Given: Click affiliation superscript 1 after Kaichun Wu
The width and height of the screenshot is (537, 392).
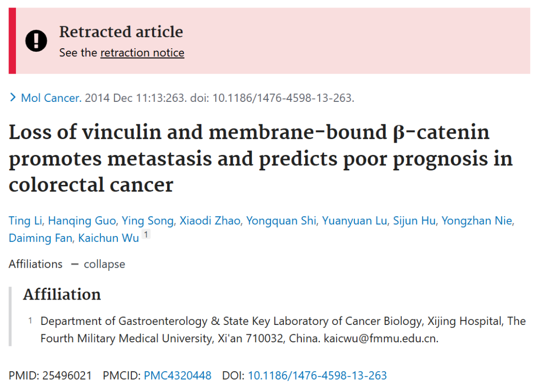Looking at the screenshot, I should click(x=146, y=235).
